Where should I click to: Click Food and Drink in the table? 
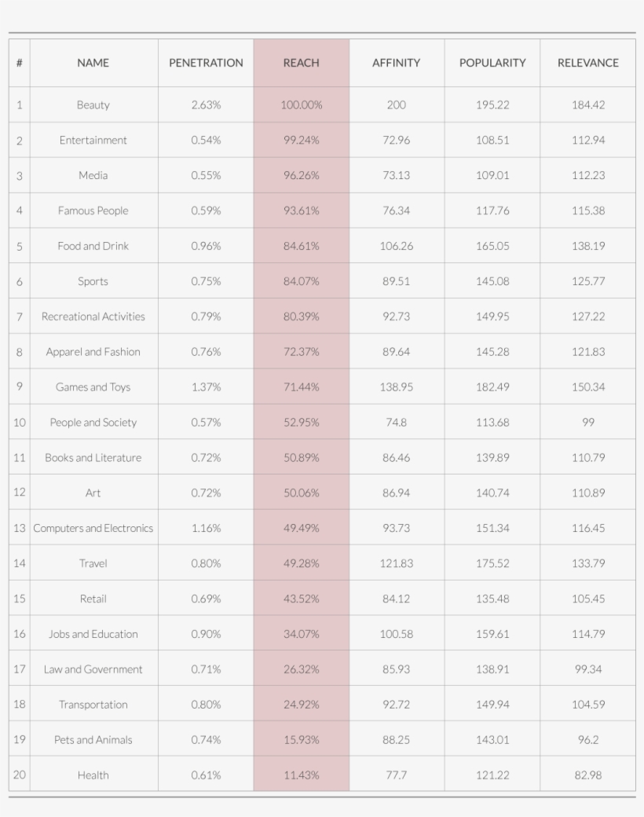pyautogui.click(x=93, y=246)
